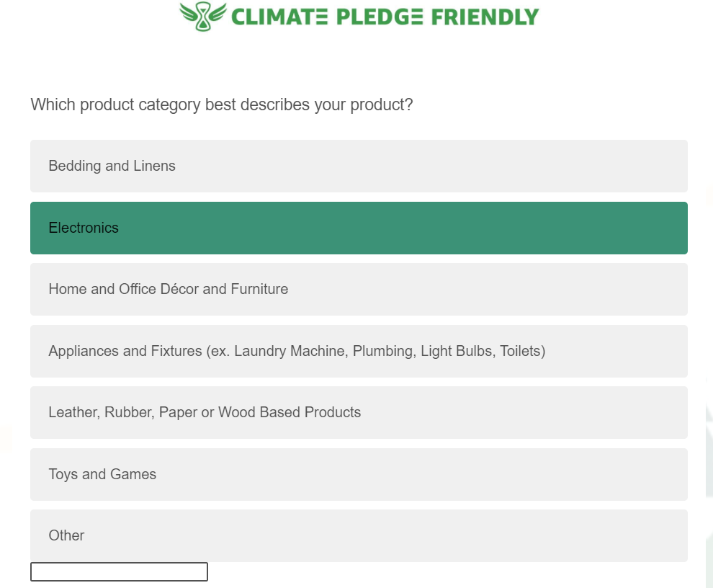Select the category for Furniture items

pos(359,290)
